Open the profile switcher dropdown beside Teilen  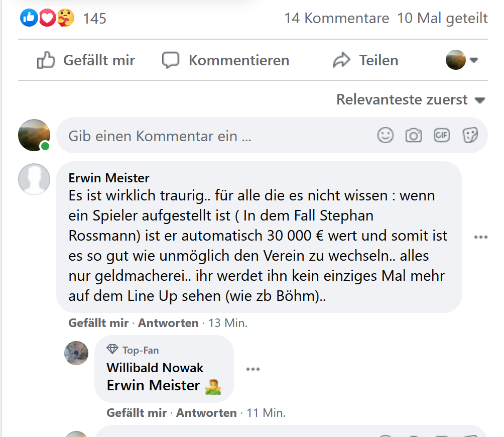tap(462, 60)
